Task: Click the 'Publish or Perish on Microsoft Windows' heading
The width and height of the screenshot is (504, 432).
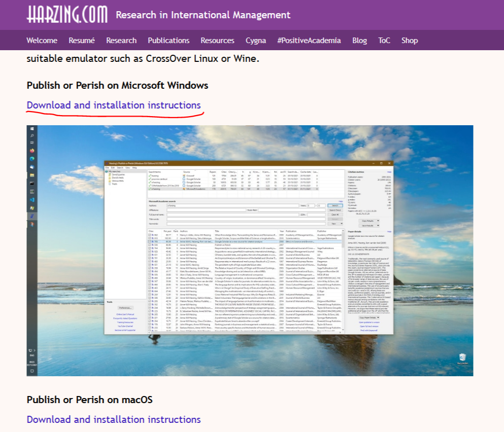Action: point(117,85)
